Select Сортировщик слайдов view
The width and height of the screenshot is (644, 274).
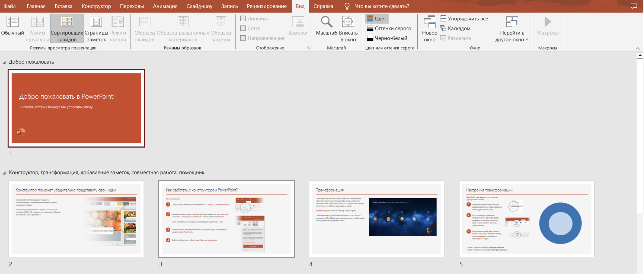click(67, 28)
